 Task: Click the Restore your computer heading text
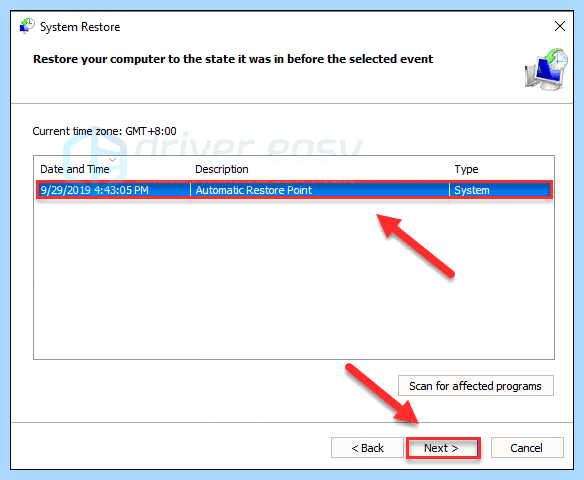coord(233,59)
